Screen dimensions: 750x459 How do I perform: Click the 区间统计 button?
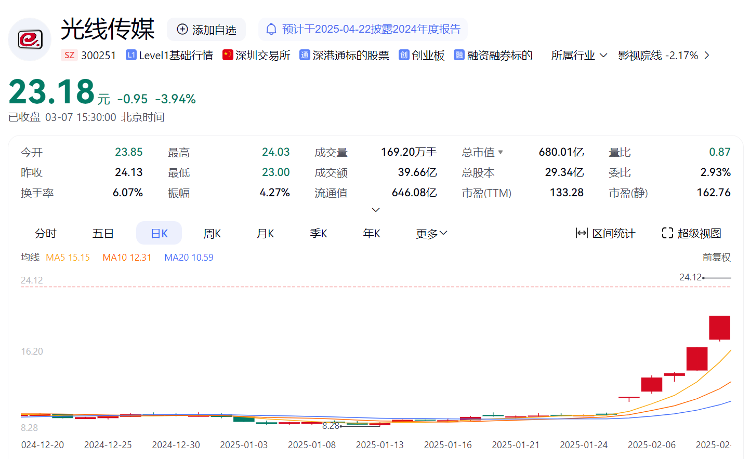click(605, 233)
